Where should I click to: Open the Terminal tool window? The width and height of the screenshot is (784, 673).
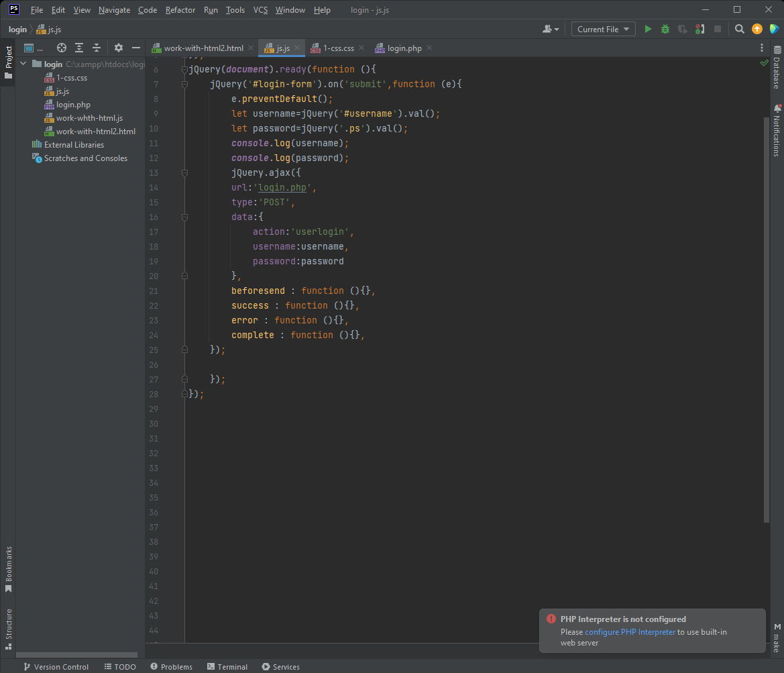point(227,666)
